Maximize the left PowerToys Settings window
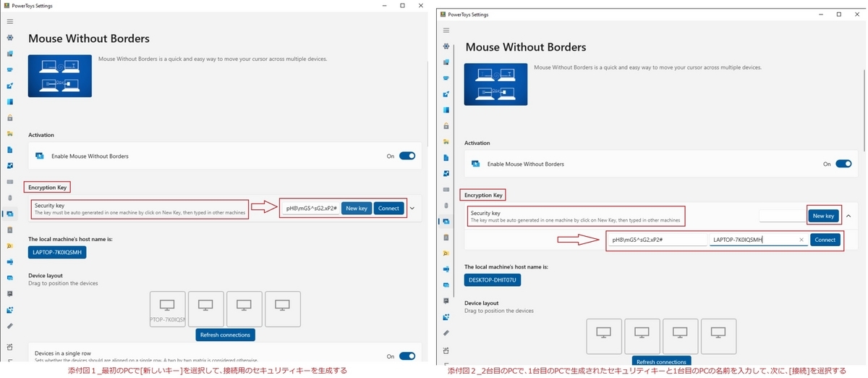 click(402, 5)
